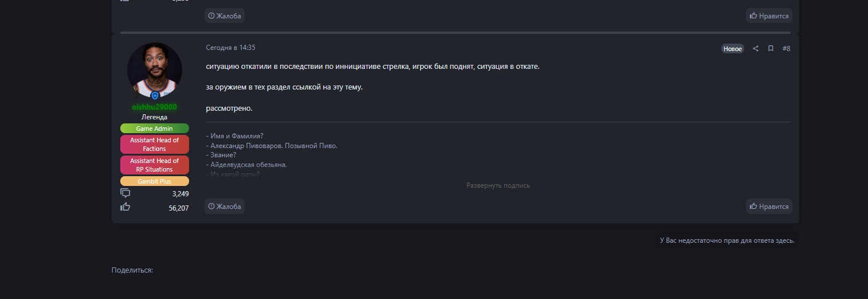Click the Assistant Head of Factions badge

[x=154, y=144]
